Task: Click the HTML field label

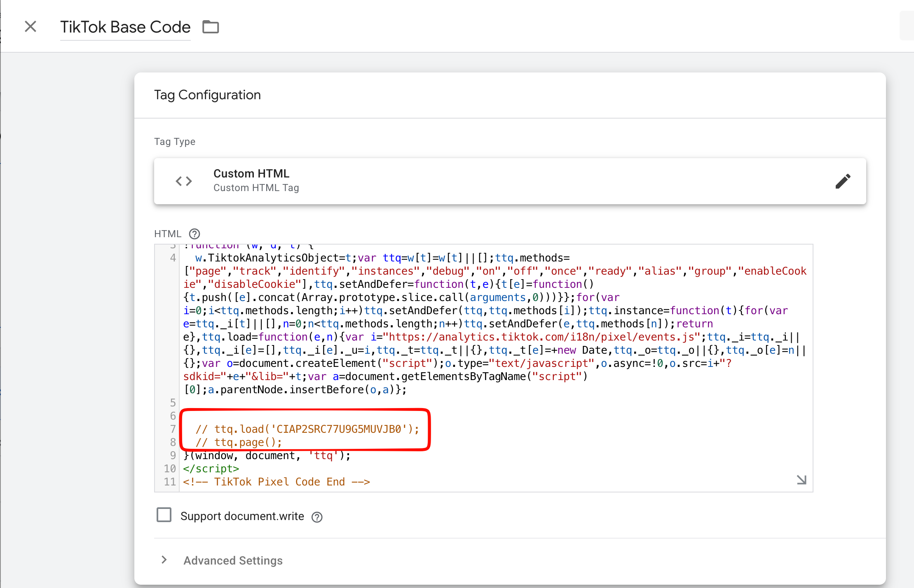Action: pyautogui.click(x=168, y=234)
